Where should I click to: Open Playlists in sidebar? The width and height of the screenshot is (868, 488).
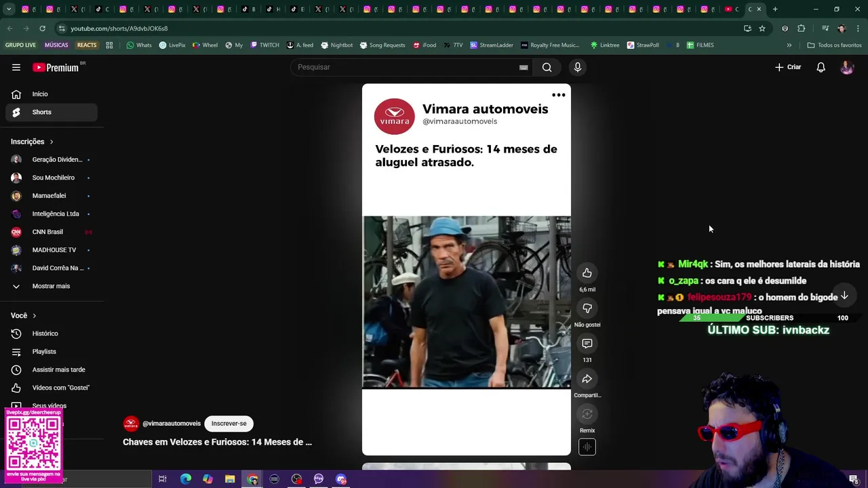pos(52,352)
